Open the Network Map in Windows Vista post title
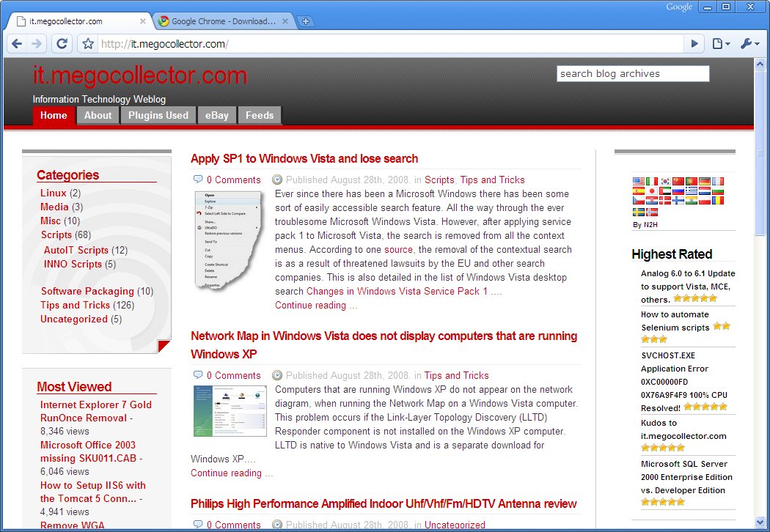Screen dimensions: 770x532 pyautogui.click(x=384, y=344)
